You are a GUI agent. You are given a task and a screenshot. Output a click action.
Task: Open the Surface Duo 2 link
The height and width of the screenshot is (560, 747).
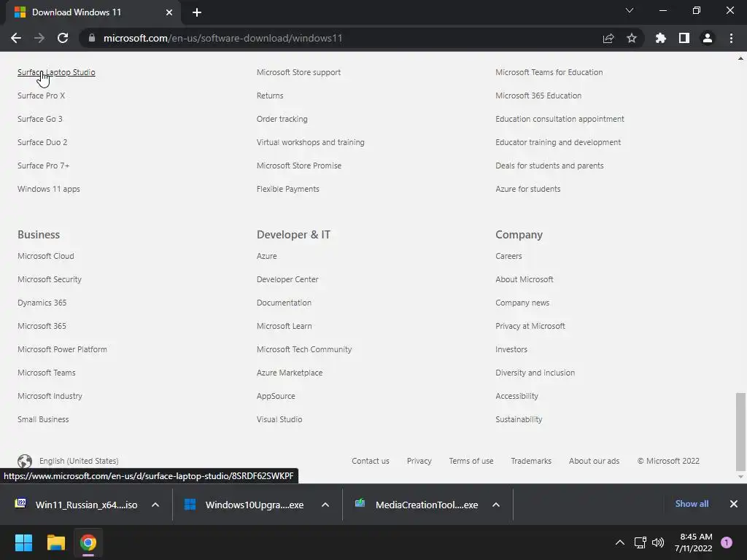[42, 142]
